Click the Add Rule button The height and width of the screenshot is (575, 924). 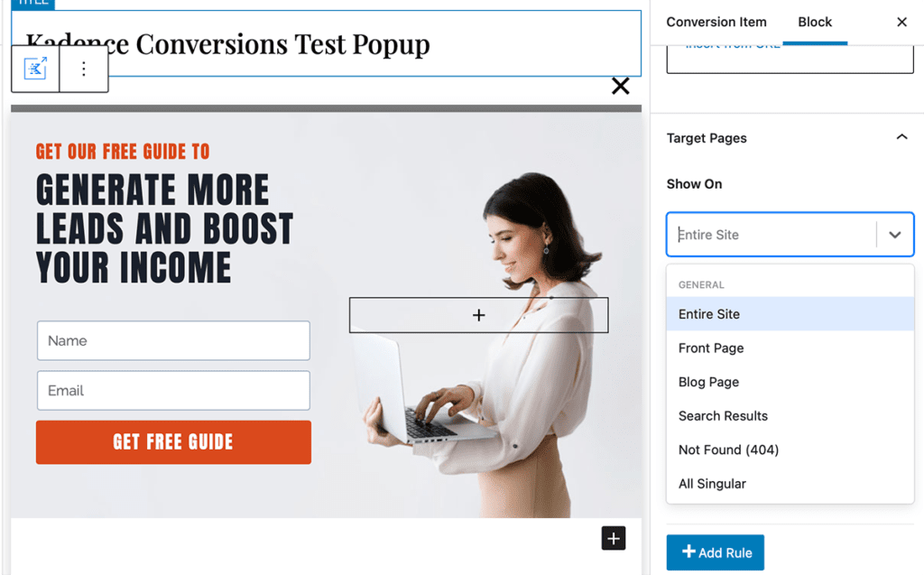[x=716, y=552]
